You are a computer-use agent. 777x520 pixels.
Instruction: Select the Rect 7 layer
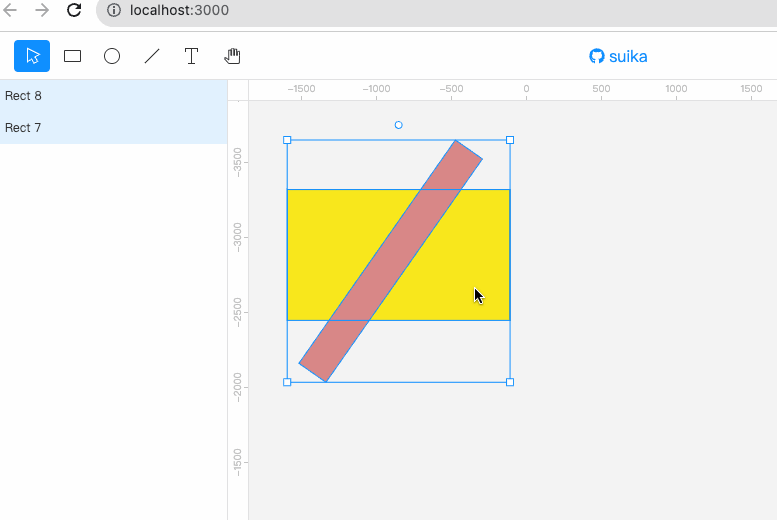click(113, 128)
